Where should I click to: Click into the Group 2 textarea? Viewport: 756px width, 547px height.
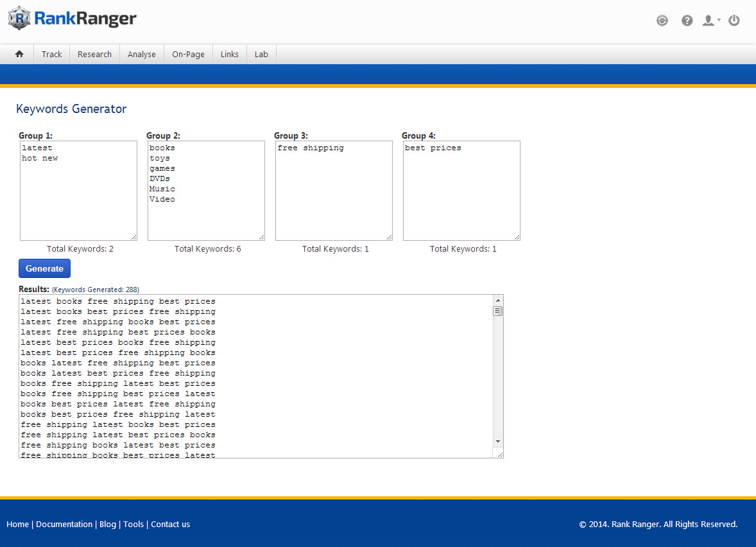[x=207, y=191]
